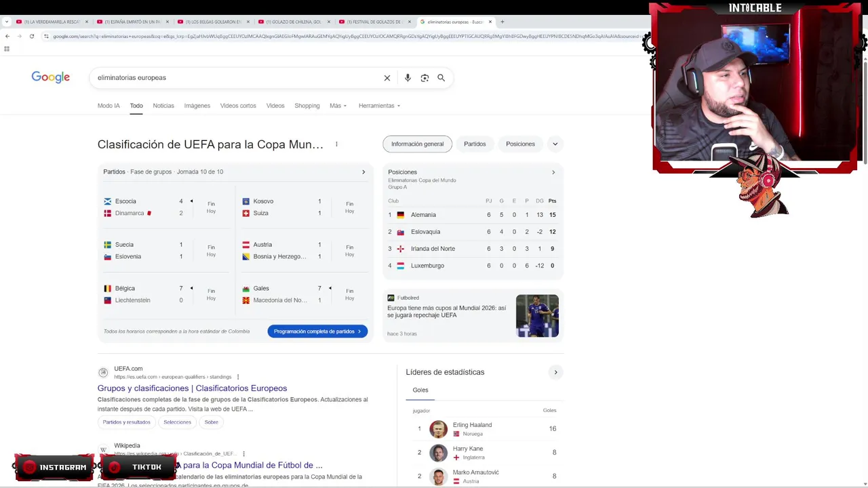Viewport: 868px width, 488px height.
Task: Go back with the browser back arrow
Action: tap(7, 36)
